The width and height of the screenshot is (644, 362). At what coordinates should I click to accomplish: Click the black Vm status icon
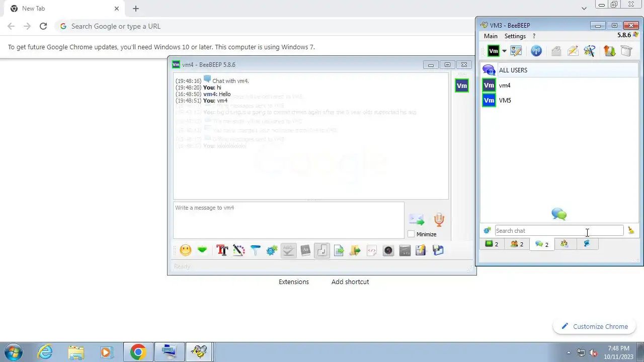(x=494, y=51)
